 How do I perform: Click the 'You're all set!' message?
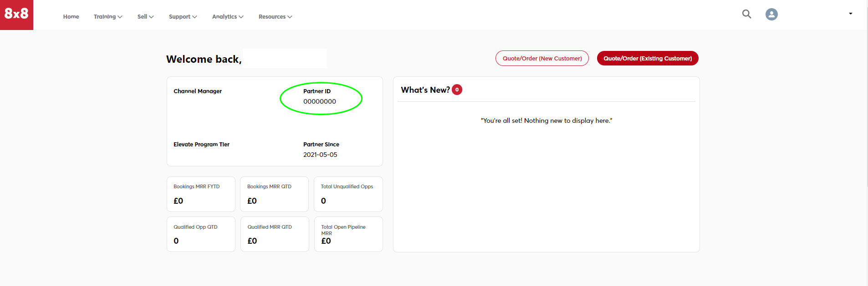pyautogui.click(x=546, y=120)
